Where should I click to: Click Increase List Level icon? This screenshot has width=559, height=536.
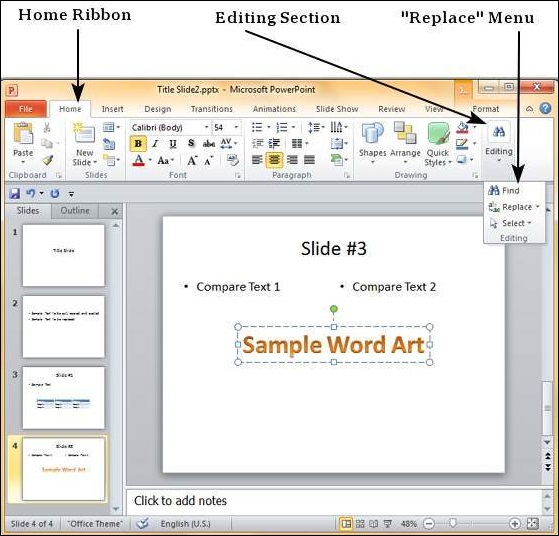pyautogui.click(x=274, y=144)
